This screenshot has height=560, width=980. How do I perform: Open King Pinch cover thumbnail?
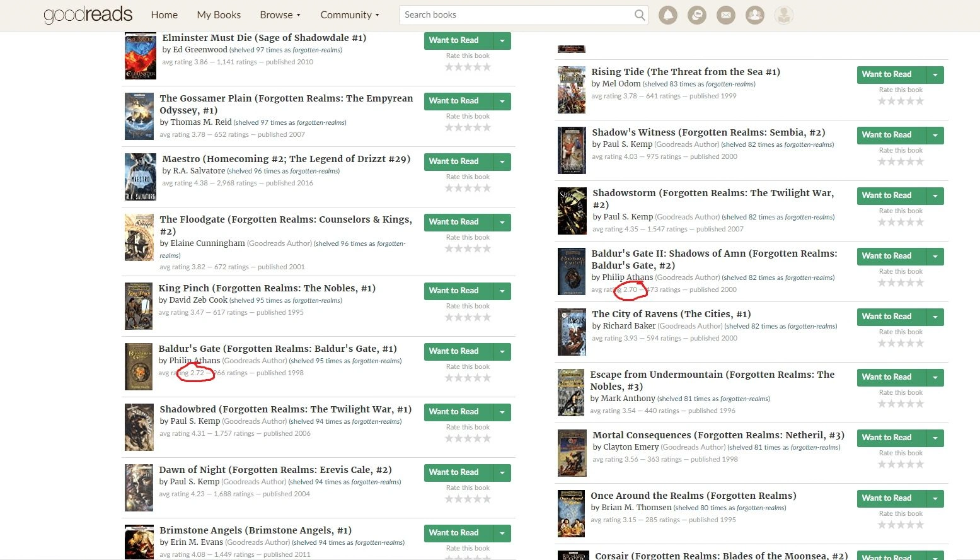(139, 306)
